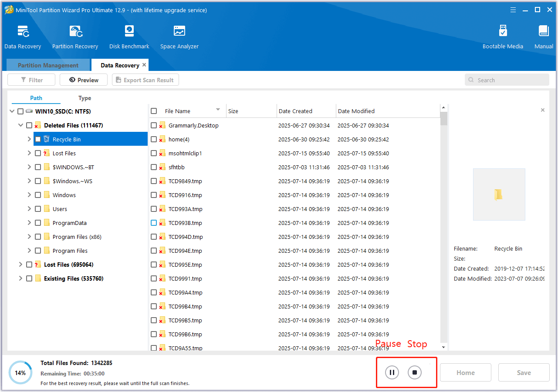Image resolution: width=558 pixels, height=392 pixels.
Task: Tick the TCD993B.tmp checkbox
Action: (x=154, y=223)
